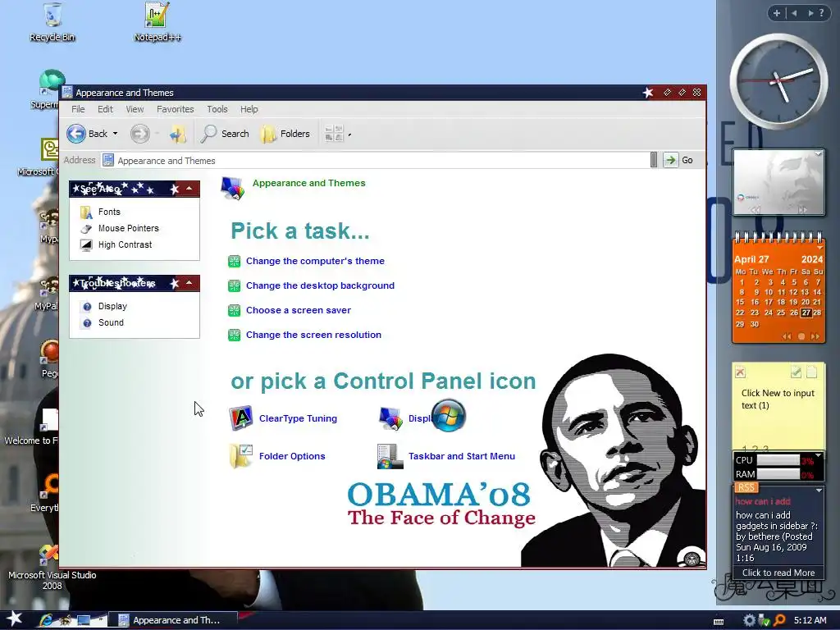840x630 pixels.
Task: Open the CPU RAM gadget menu arrow
Action: pyautogui.click(x=818, y=455)
